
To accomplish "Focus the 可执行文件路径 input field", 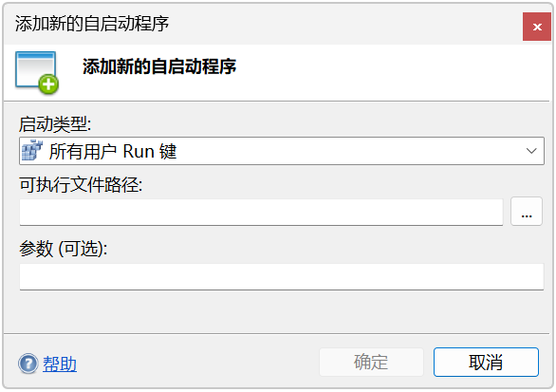I will pos(261,213).
